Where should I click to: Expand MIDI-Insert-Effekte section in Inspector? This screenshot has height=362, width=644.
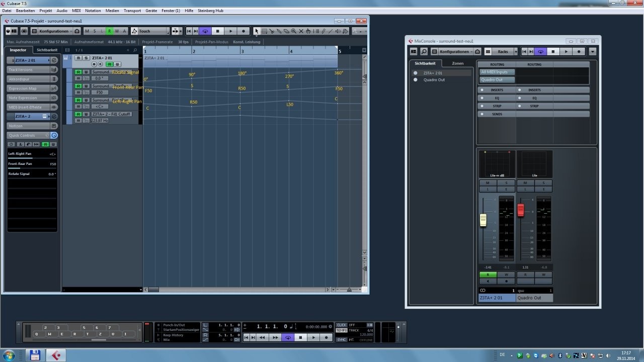click(x=33, y=107)
